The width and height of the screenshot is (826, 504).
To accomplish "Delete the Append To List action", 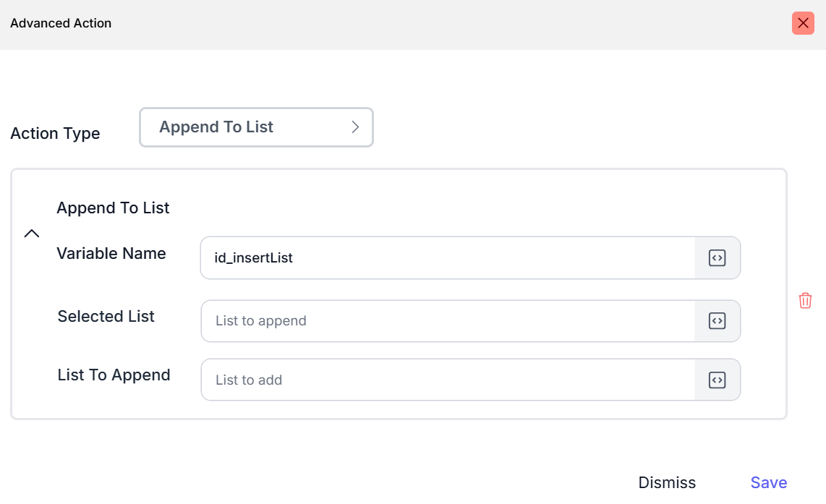I will point(805,301).
